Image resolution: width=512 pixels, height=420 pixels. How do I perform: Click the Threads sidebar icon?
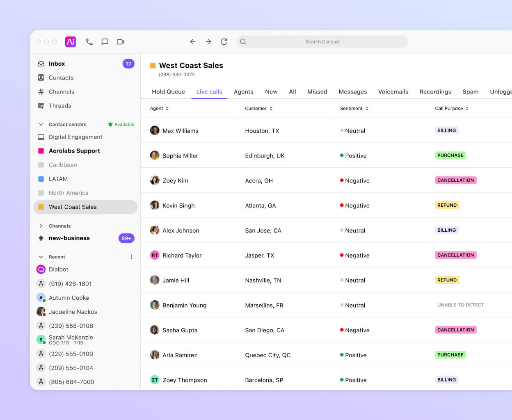[41, 106]
